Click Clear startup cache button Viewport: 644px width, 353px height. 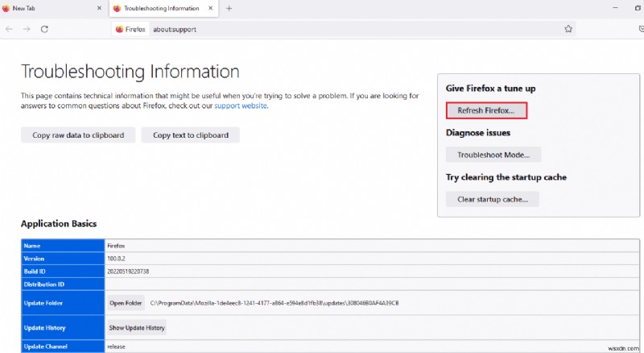[493, 199]
